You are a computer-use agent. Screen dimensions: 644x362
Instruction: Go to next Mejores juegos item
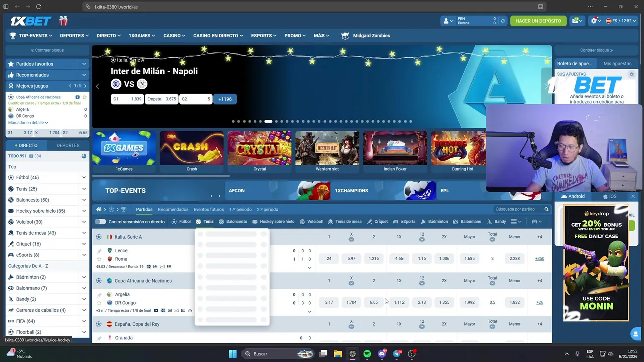(85, 86)
